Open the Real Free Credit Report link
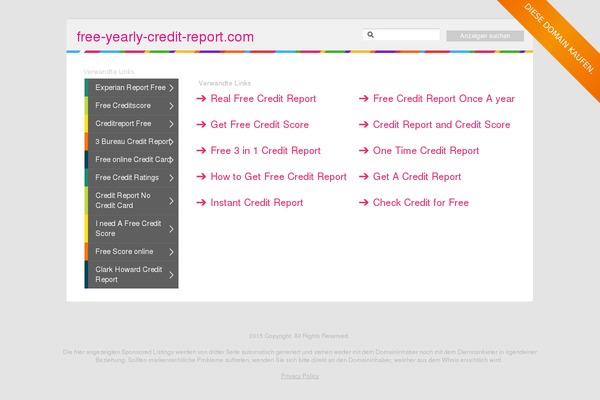The height and width of the screenshot is (400, 600). click(x=263, y=99)
